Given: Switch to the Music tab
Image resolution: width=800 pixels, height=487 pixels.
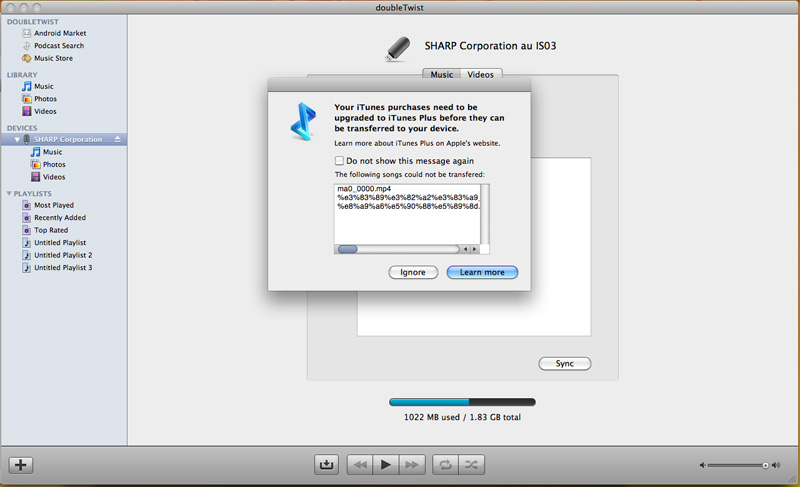Looking at the screenshot, I should coord(442,74).
